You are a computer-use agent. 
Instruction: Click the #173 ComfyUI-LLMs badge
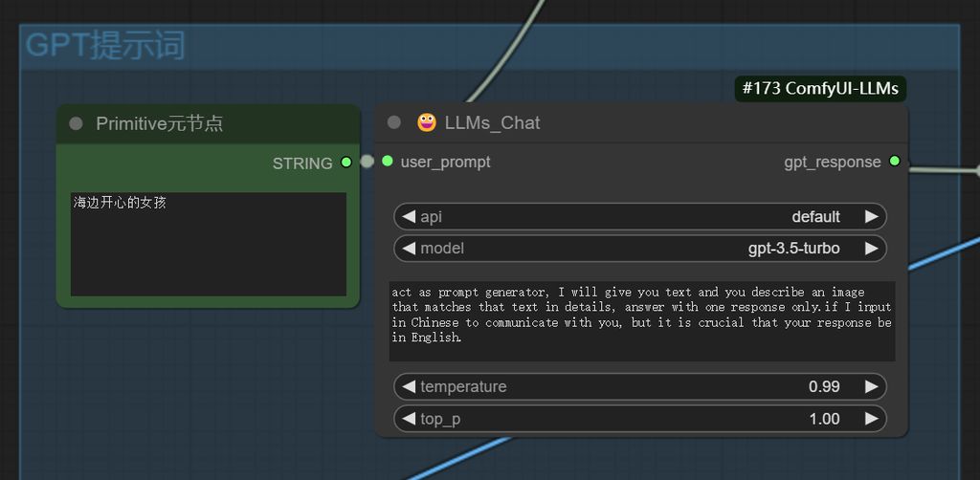(x=820, y=89)
